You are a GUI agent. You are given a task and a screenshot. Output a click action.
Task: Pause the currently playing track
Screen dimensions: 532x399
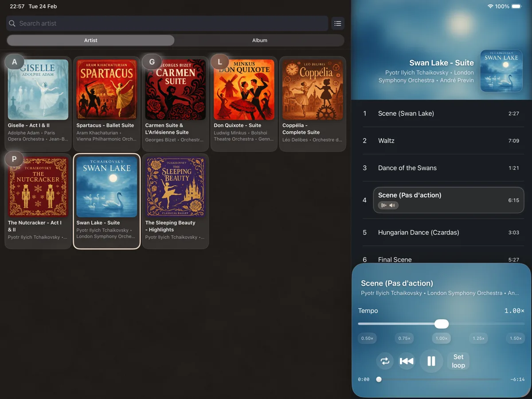pos(431,361)
